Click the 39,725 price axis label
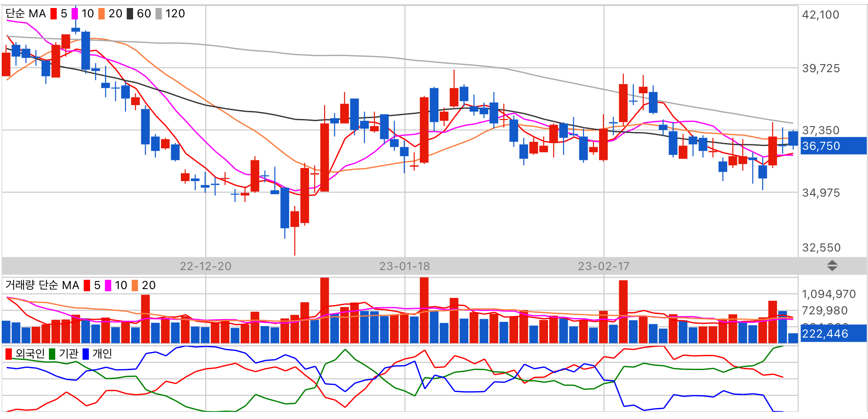This screenshot has width=868, height=419. point(821,68)
